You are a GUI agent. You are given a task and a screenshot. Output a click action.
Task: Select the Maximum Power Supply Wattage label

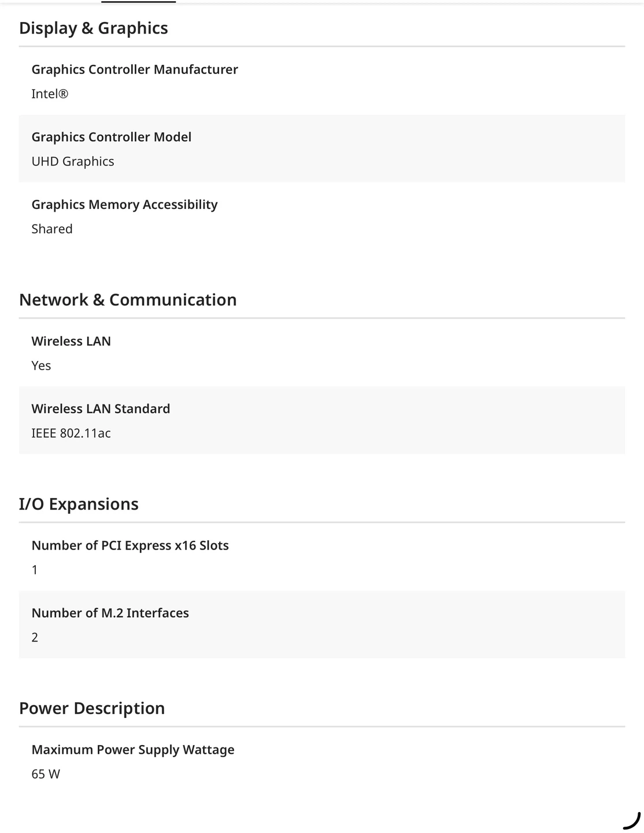coord(133,750)
